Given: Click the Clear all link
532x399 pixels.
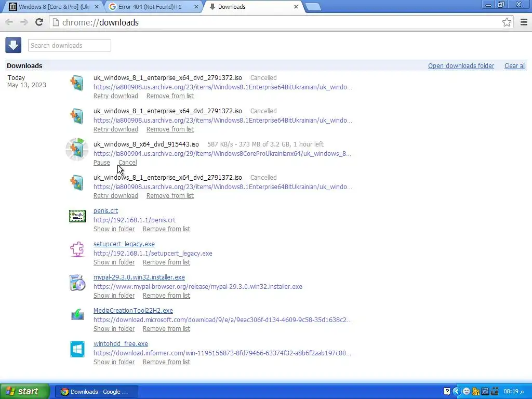Looking at the screenshot, I should [515, 66].
